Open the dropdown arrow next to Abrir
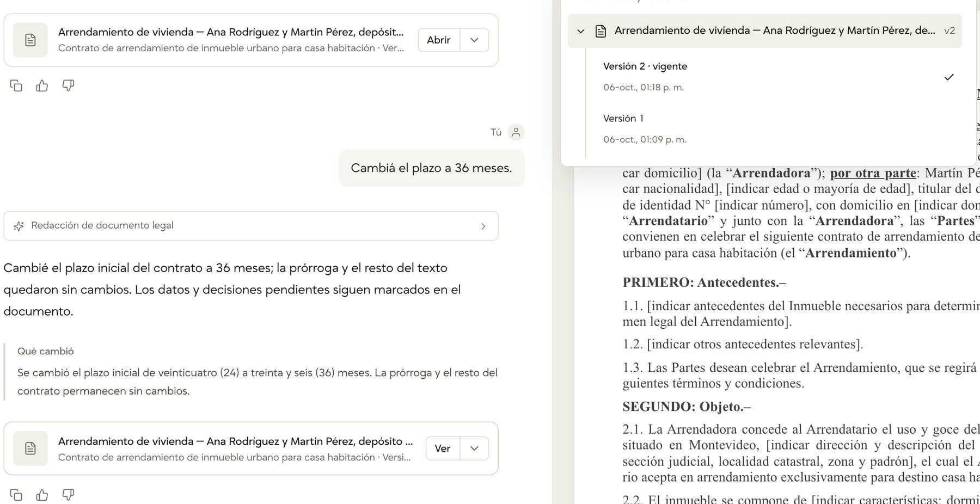The image size is (980, 504). click(x=474, y=40)
